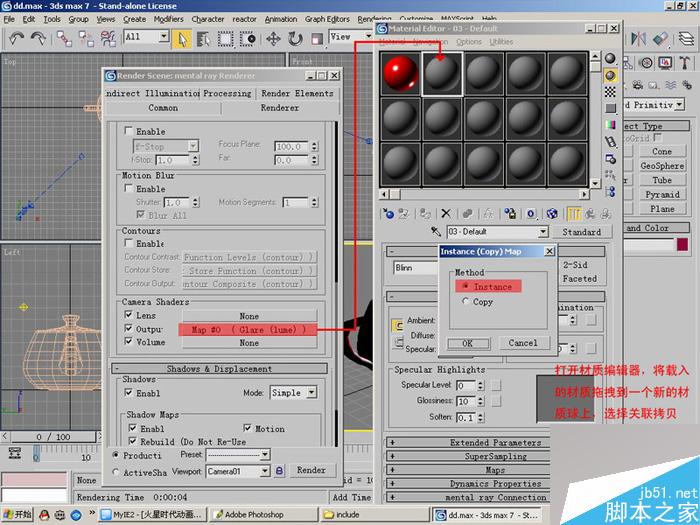The width and height of the screenshot is (700, 525).
Task: Open the render Preset dropdown
Action: point(238,455)
